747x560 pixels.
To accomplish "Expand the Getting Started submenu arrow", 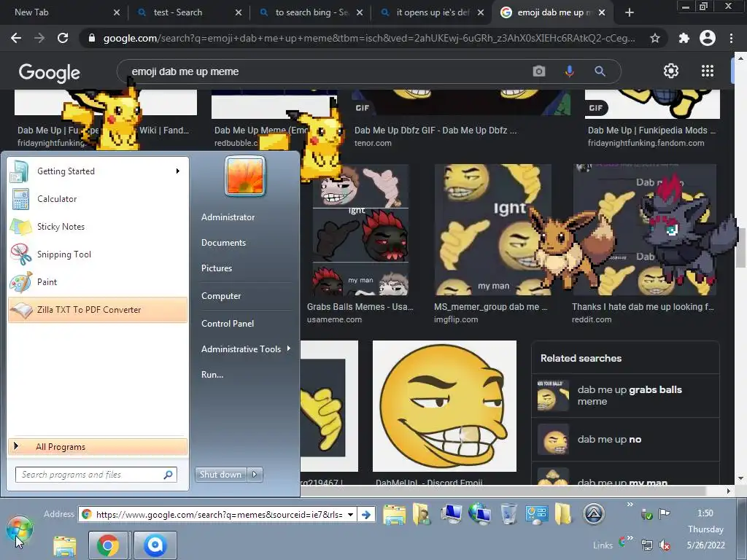I will pos(178,171).
